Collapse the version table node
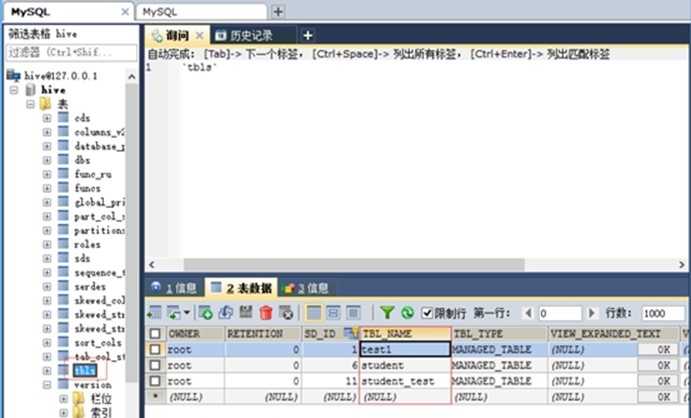The image size is (691, 418). [x=47, y=385]
